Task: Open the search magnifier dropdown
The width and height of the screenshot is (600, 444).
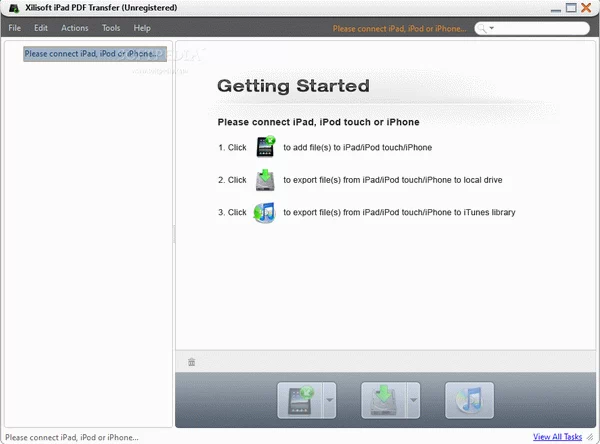Action: point(486,29)
